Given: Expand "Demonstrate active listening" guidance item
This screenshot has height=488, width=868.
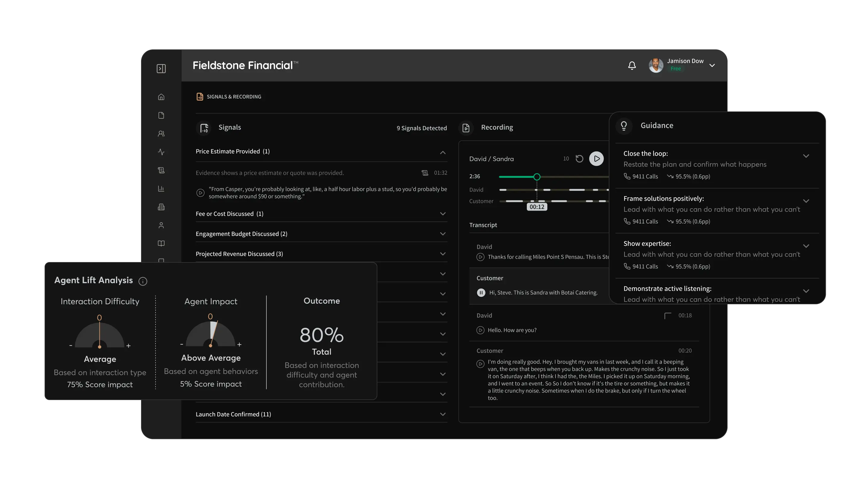Looking at the screenshot, I should point(806,291).
